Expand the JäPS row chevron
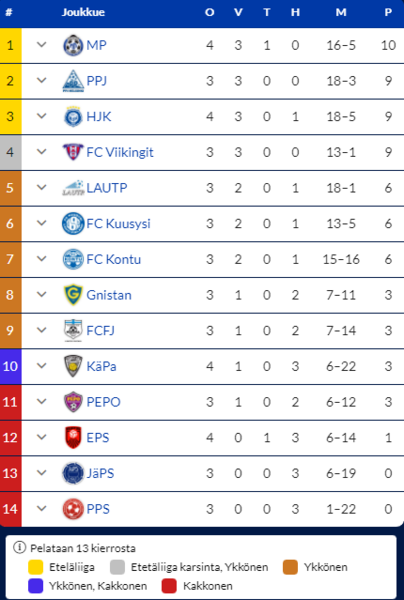The height and width of the screenshot is (600, 404). point(41,473)
